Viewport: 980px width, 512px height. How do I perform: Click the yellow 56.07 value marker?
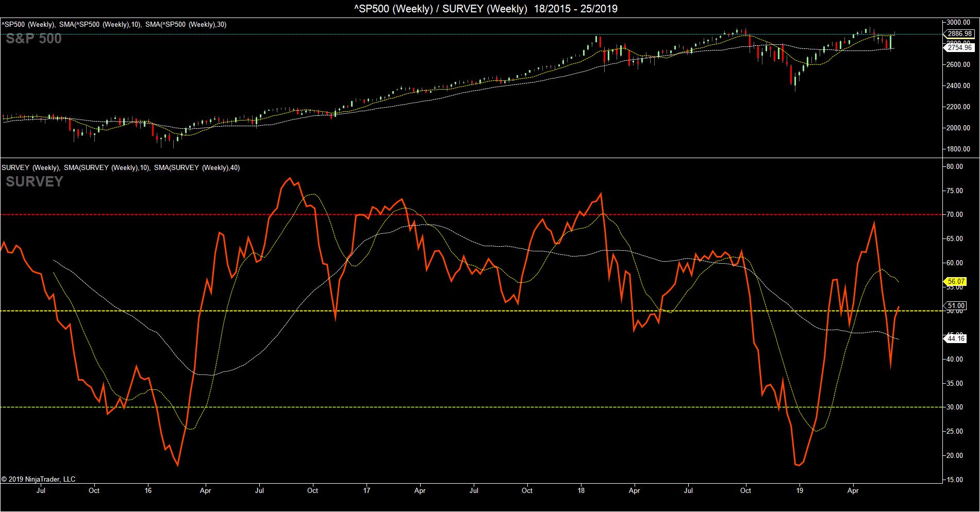[956, 281]
